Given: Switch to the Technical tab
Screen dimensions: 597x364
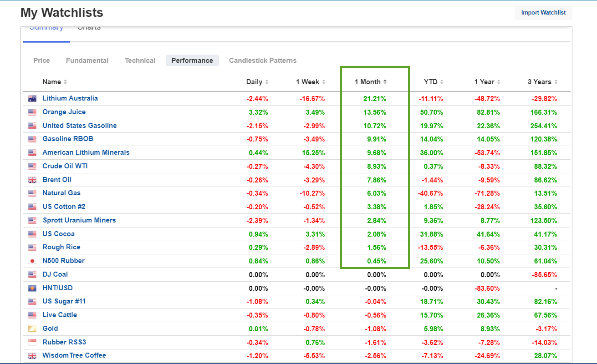Looking at the screenshot, I should [x=140, y=61].
